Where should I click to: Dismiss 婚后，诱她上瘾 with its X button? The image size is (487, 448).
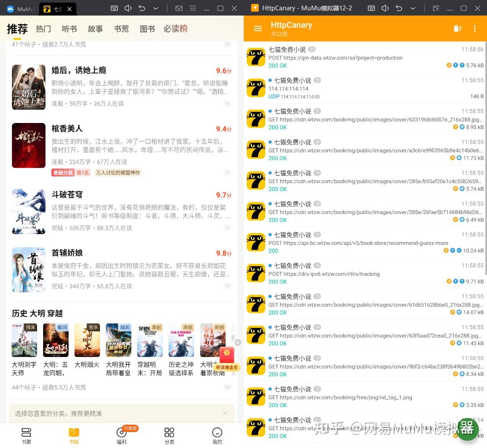[x=227, y=103]
